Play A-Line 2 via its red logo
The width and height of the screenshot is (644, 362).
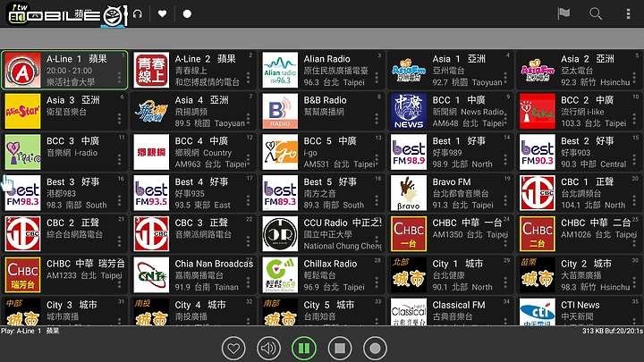[x=151, y=71]
